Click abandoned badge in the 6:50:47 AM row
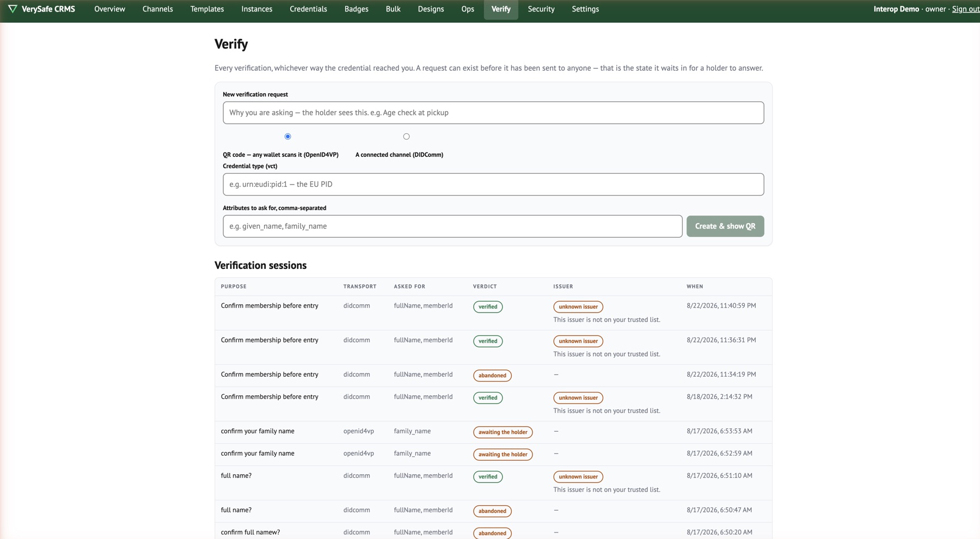The height and width of the screenshot is (539, 980). 492,511
